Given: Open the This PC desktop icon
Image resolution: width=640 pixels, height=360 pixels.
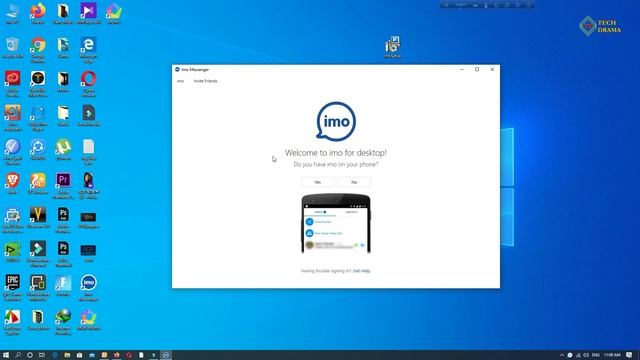Looking at the screenshot, I should [12, 13].
